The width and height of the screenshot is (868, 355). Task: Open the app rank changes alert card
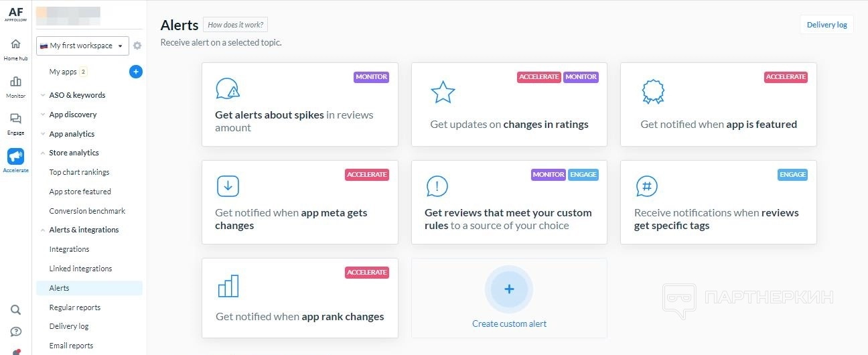coord(299,298)
